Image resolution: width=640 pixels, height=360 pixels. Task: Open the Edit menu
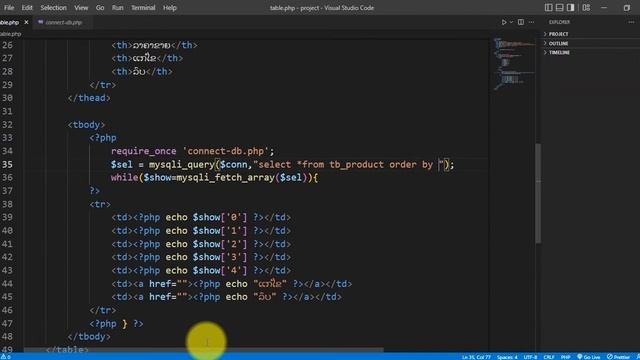coord(27,7)
